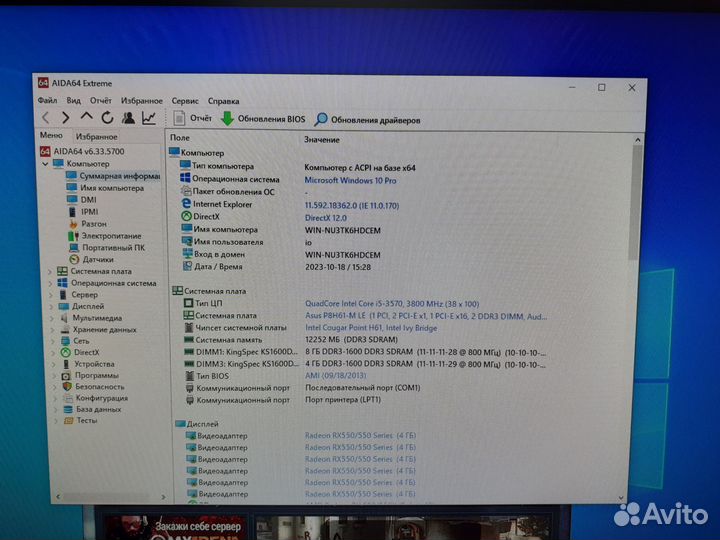720x540 pixels.
Task: Click the База данных database icon
Action: pyautogui.click(x=68, y=409)
